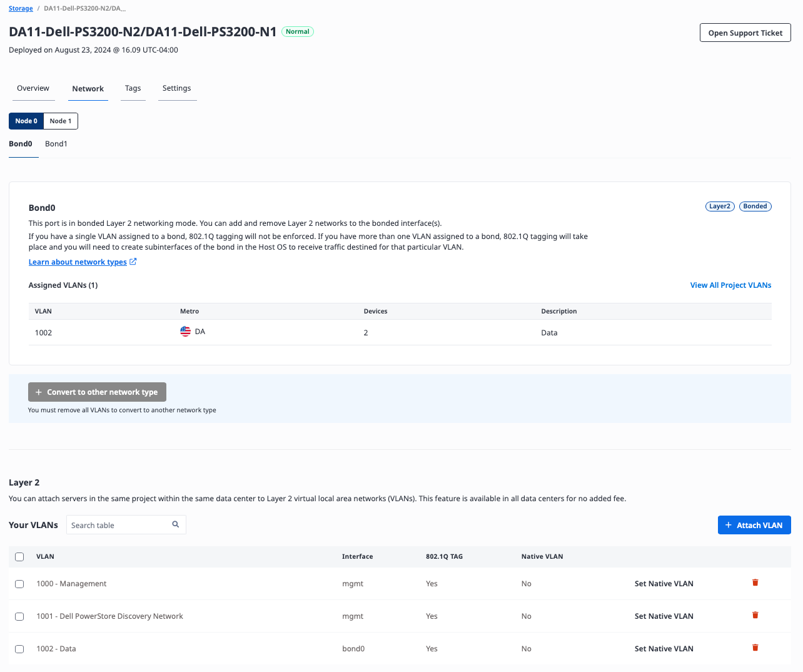Delete the 1000 - Management VLAN with trash icon

755,583
